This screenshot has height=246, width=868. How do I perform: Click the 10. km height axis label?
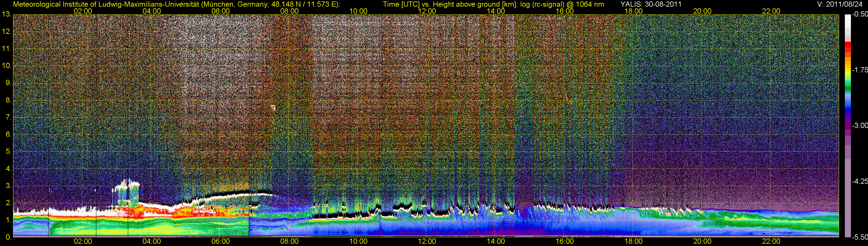point(6,66)
